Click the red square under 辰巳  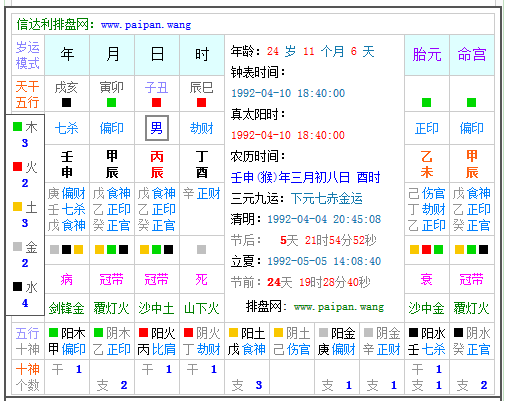pos(201,102)
